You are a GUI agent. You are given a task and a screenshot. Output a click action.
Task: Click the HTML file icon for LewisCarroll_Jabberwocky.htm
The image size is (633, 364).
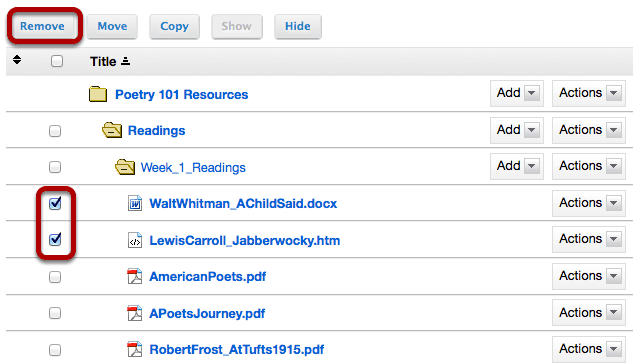click(135, 240)
